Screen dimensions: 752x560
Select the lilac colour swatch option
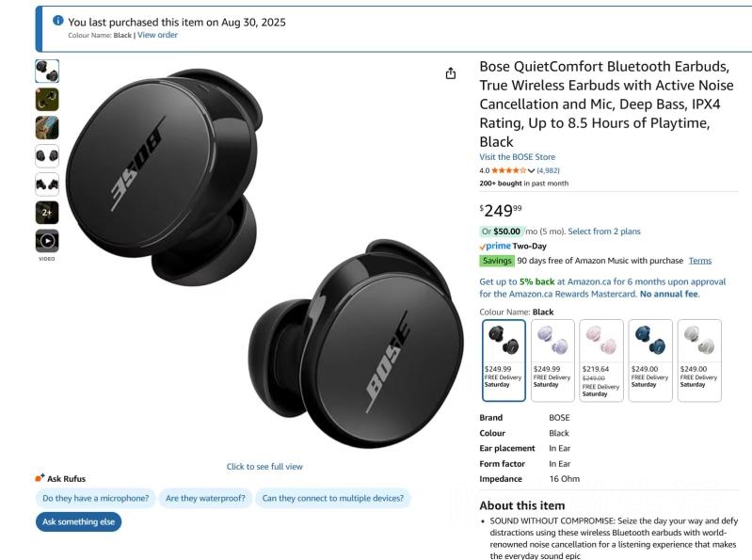pos(552,360)
